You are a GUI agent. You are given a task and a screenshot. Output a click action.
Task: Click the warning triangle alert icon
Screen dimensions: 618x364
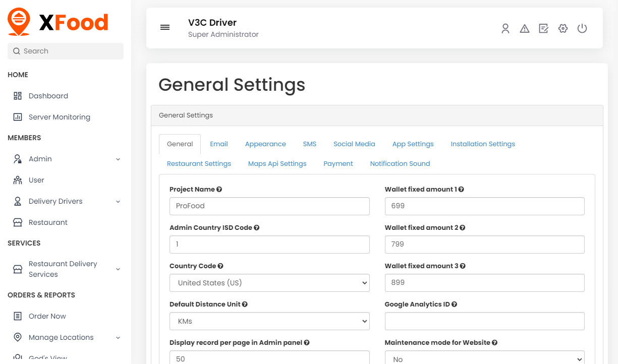coord(525,29)
